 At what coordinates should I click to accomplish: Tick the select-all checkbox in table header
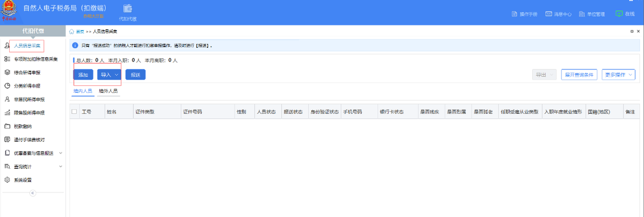pyautogui.click(x=74, y=112)
